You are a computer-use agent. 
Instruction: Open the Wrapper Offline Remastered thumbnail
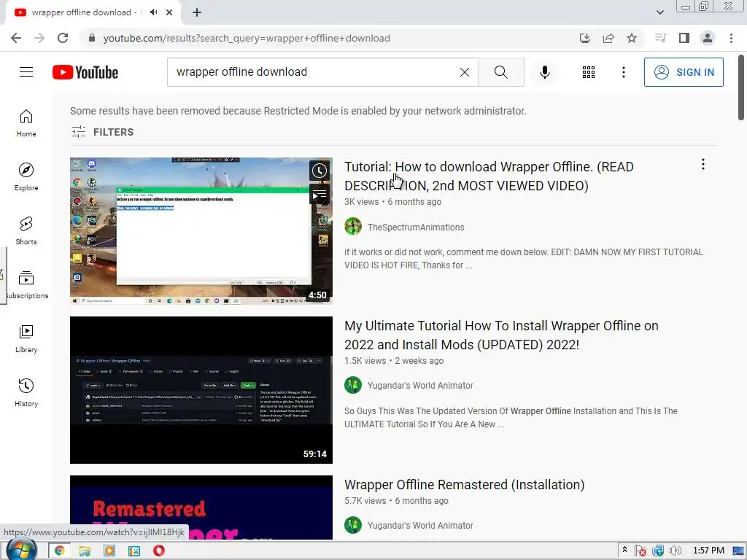coord(201,507)
